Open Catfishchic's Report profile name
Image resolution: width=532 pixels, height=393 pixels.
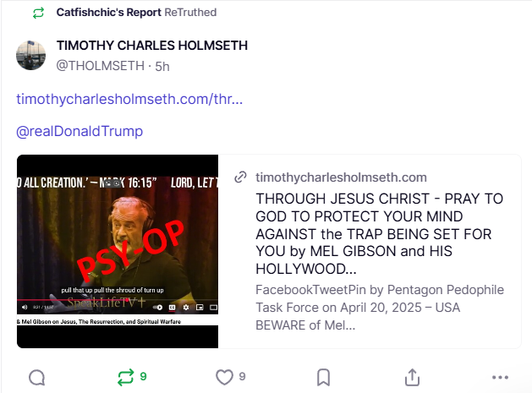point(108,13)
